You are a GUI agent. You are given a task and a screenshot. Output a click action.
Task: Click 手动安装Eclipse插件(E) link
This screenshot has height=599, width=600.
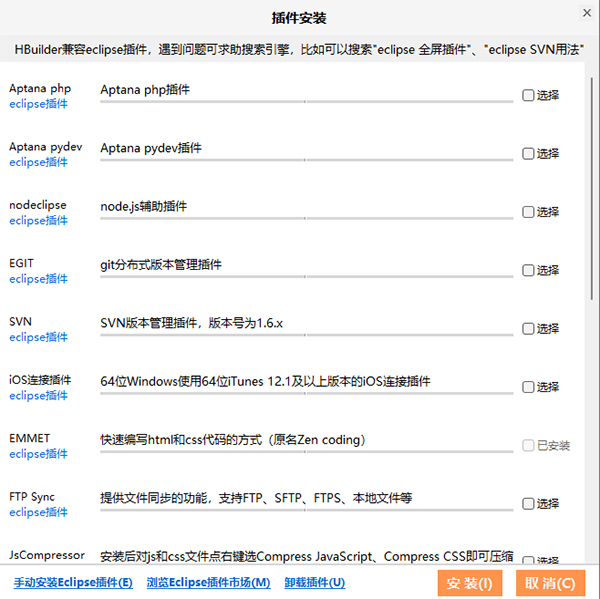(x=72, y=583)
